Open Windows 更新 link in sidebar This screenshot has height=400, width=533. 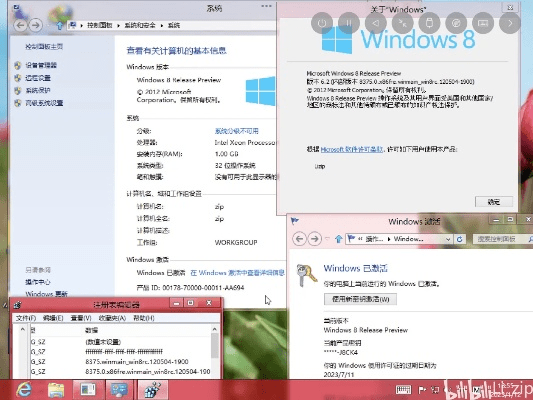47,294
